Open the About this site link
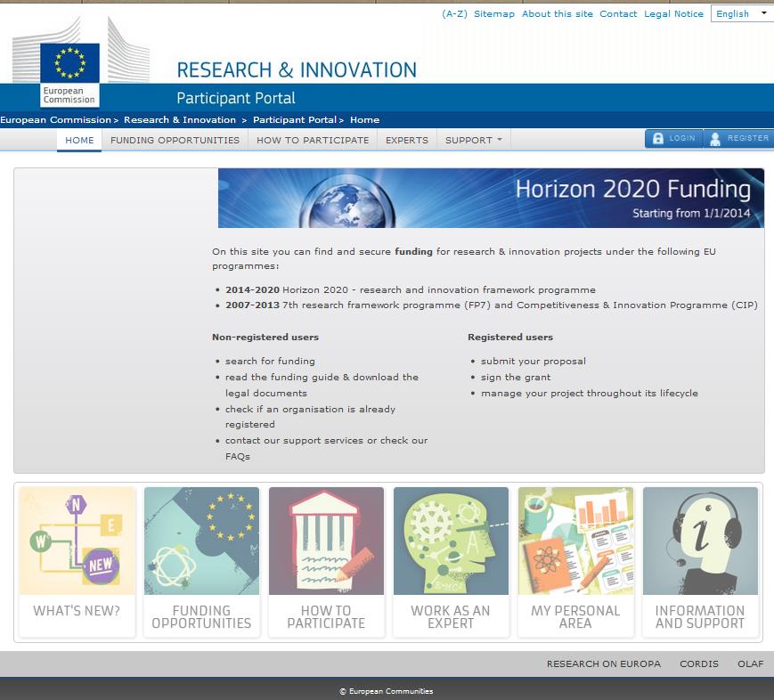The width and height of the screenshot is (774, 700). (558, 14)
